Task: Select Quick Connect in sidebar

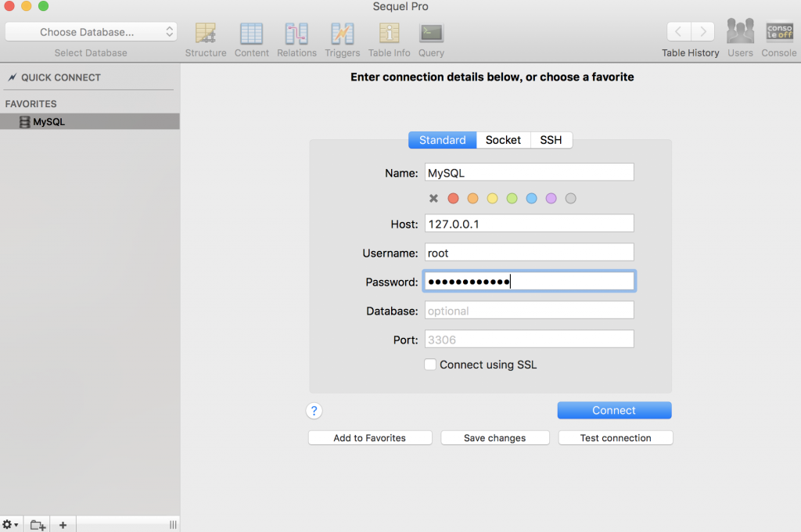Action: click(x=61, y=77)
